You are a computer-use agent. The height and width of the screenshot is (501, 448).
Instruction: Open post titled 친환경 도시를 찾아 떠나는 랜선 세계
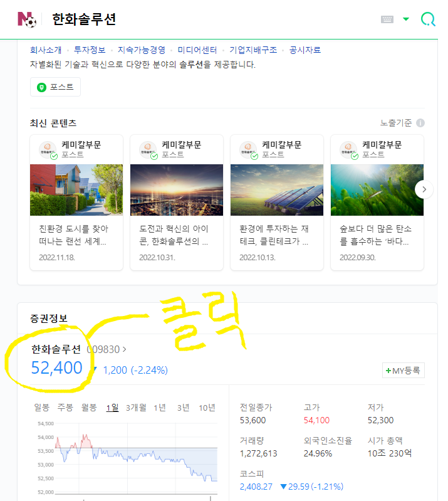click(74, 235)
